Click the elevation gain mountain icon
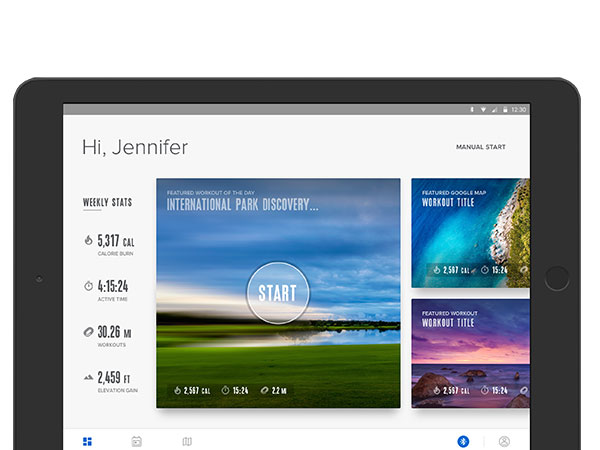 pyautogui.click(x=88, y=377)
